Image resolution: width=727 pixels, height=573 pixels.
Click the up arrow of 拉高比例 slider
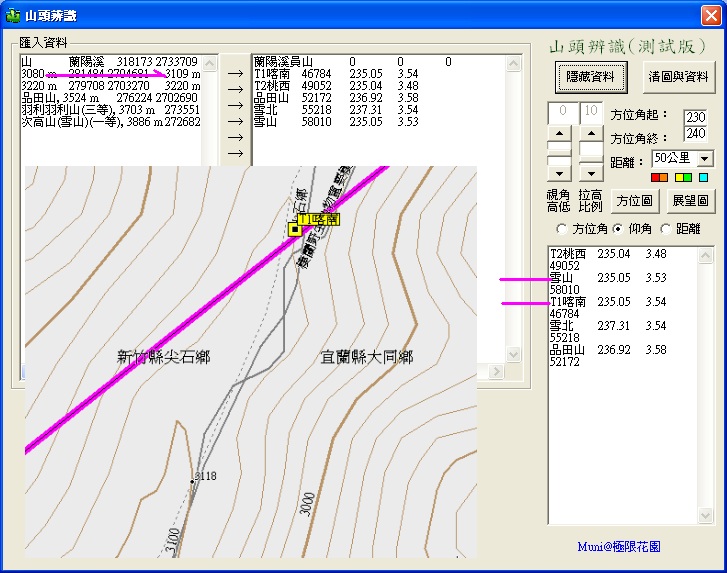pos(591,134)
